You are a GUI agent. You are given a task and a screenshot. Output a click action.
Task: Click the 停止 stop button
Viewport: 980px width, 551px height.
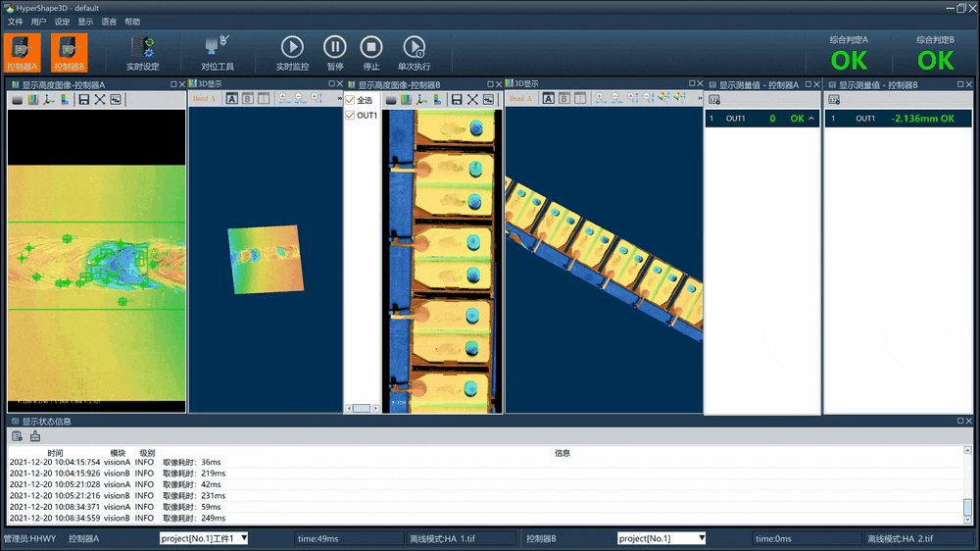pyautogui.click(x=371, y=53)
